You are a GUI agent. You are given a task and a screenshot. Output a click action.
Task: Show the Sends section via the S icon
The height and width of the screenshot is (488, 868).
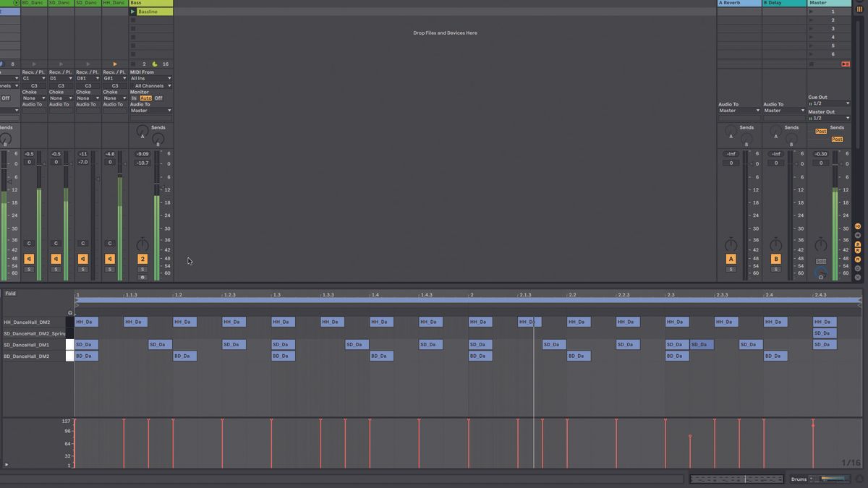[858, 244]
